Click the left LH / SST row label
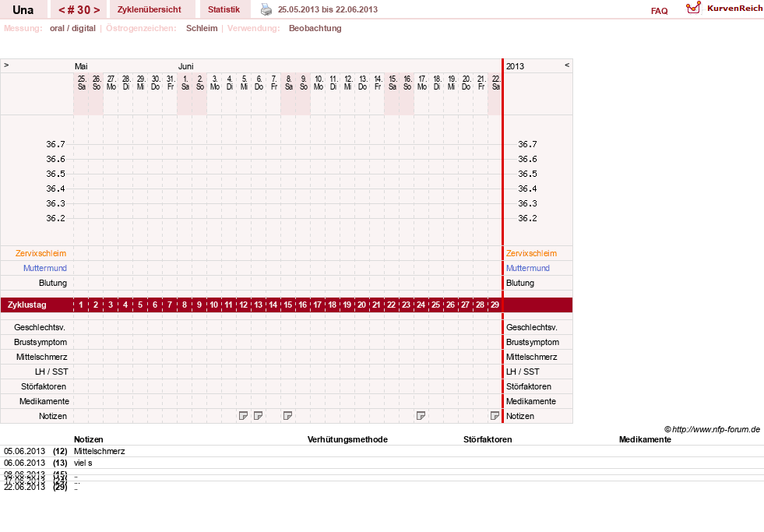This screenshot has width=764, height=532. point(51,372)
